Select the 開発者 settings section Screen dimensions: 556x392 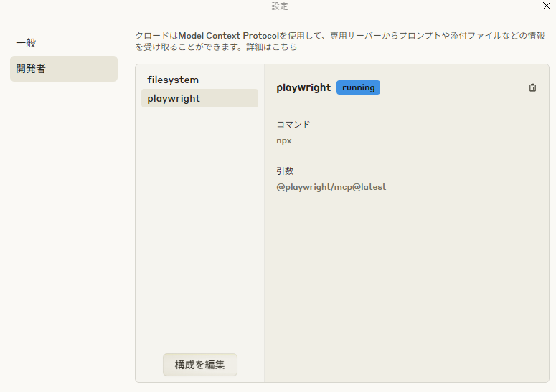tap(64, 69)
